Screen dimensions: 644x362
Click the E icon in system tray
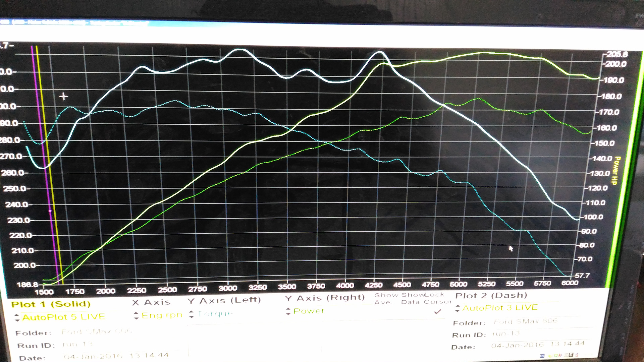tap(571, 355)
